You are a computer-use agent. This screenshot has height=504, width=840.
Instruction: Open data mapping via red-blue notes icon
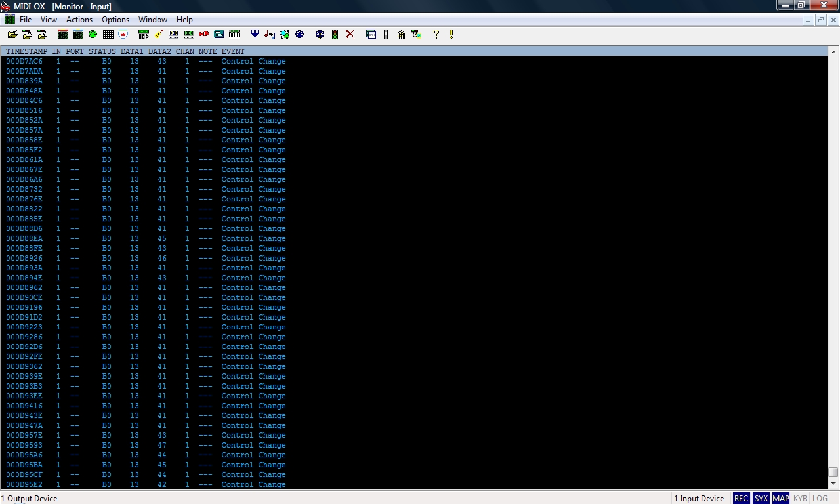(x=270, y=34)
